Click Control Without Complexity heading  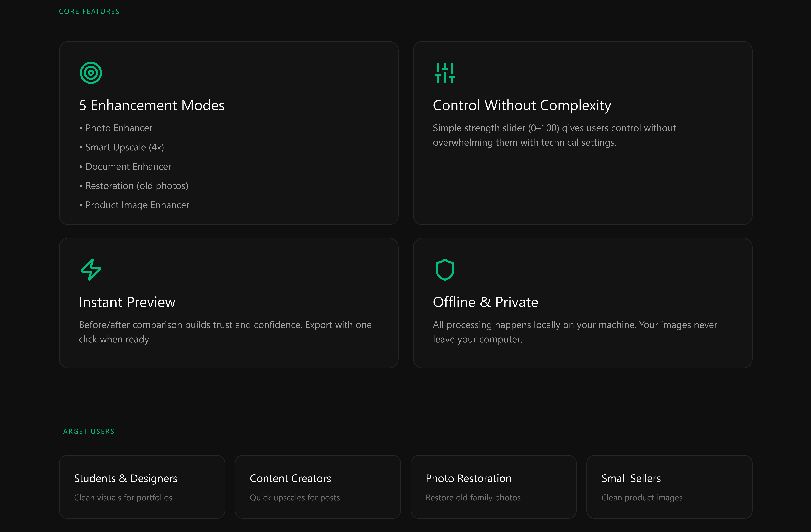(x=522, y=105)
